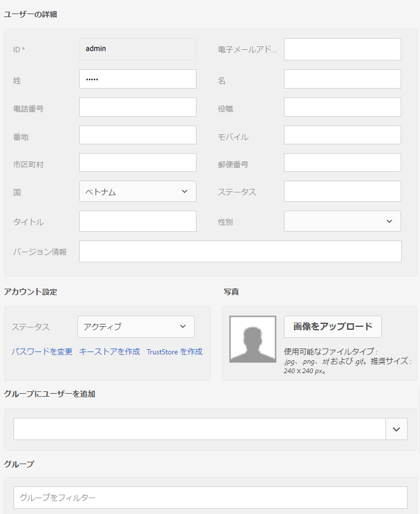This screenshot has width=420, height=514.
Task: Click the 画像をアップロード button
Action: (333, 327)
